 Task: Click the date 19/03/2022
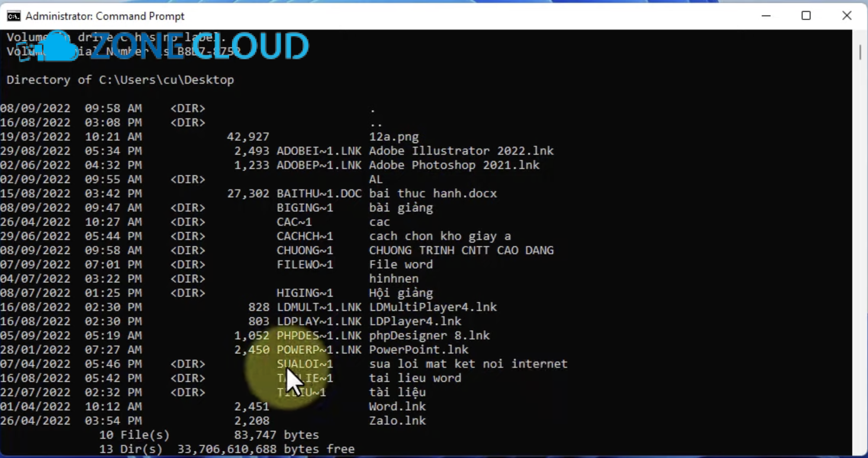[36, 137]
